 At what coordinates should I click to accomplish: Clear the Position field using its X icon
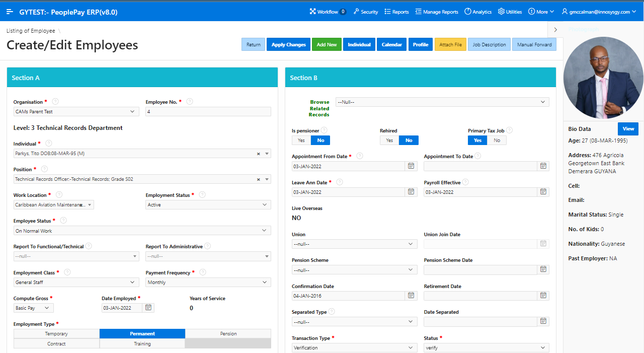point(259,179)
